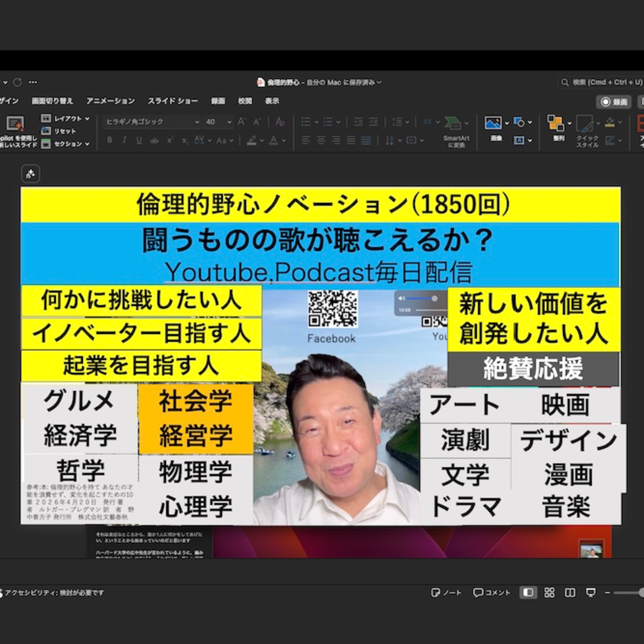Toggle bold formatting
This screenshot has height=644, width=644.
[x=109, y=140]
